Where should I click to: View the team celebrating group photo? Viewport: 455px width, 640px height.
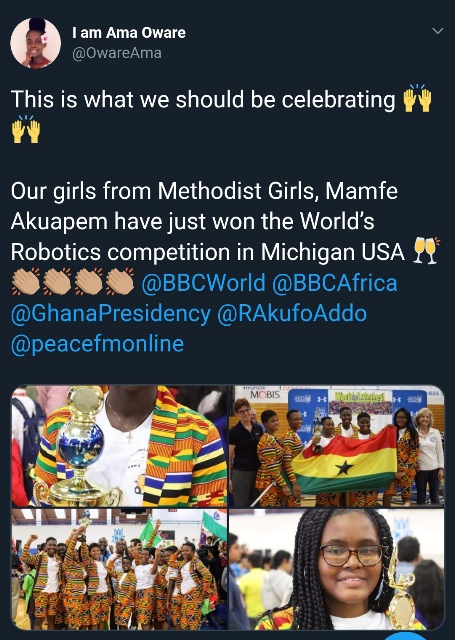[119, 569]
